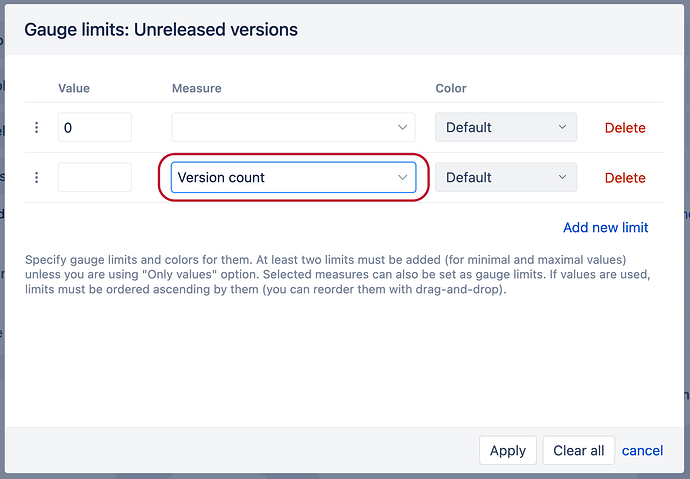Focus the empty Value field in second row

(95, 178)
